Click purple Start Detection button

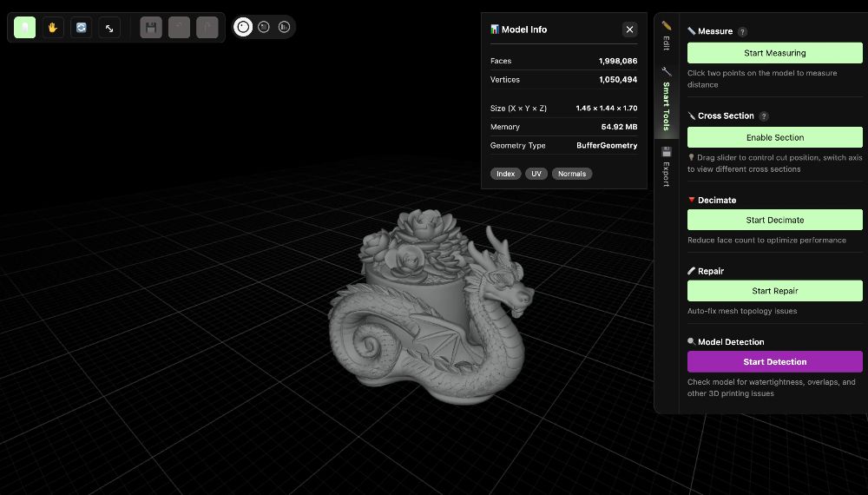pos(774,361)
